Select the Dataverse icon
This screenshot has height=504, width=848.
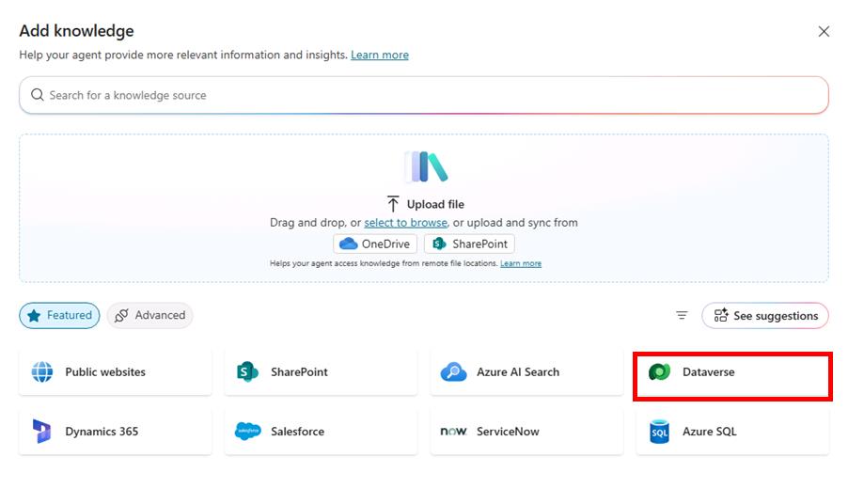[x=660, y=372]
